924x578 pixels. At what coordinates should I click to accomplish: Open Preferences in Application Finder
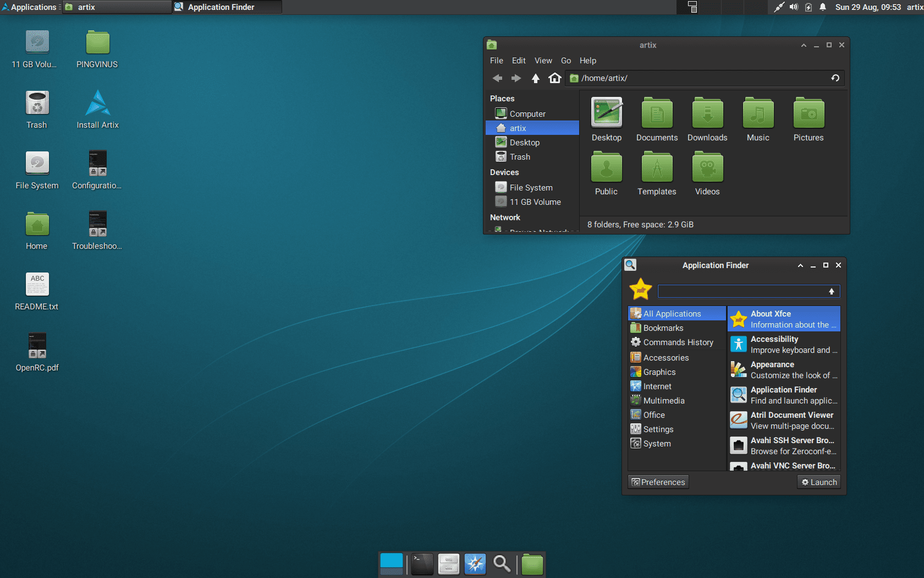[658, 482]
